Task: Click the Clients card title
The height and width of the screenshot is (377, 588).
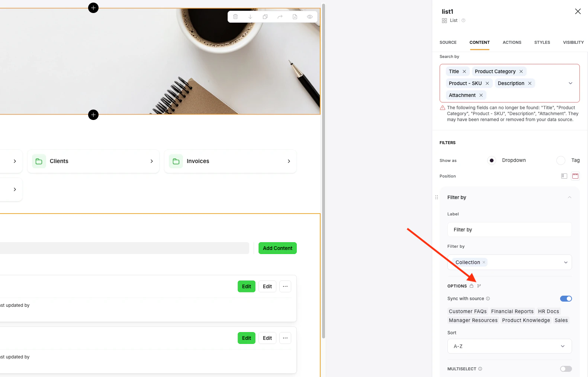Action: (59, 161)
